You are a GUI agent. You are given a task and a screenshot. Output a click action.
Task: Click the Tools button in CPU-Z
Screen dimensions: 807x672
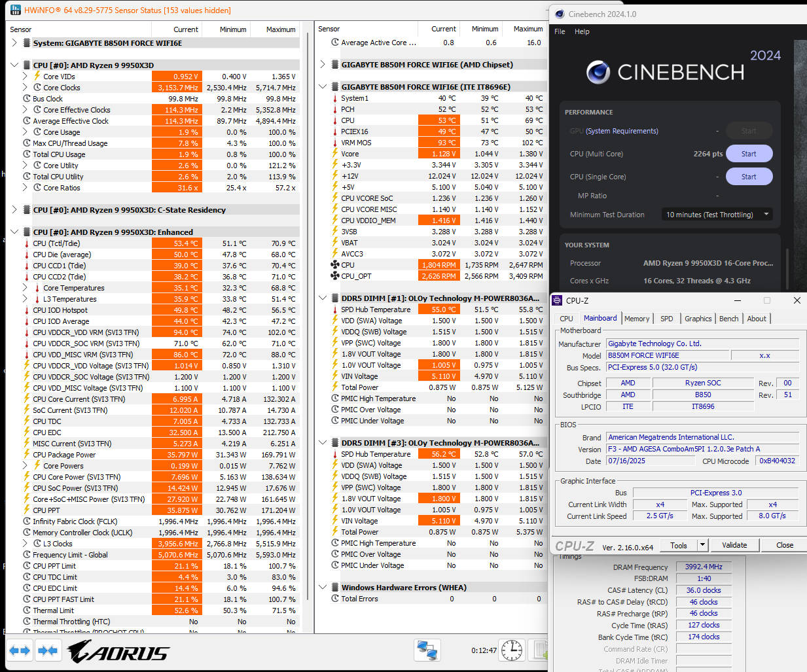point(679,545)
